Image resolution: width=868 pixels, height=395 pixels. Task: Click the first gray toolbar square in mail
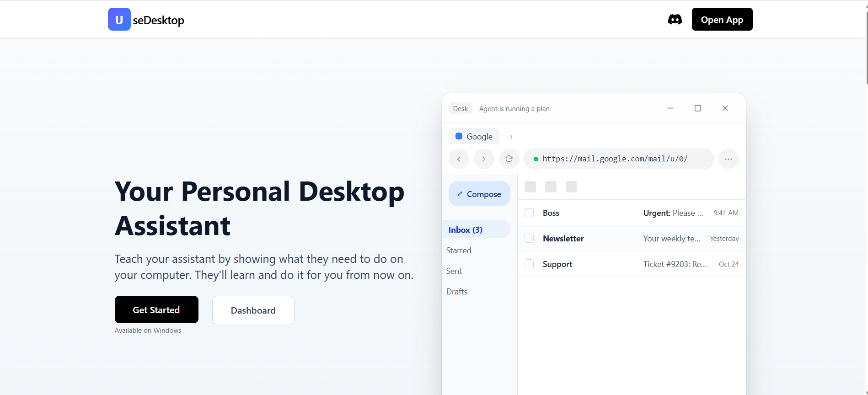530,187
